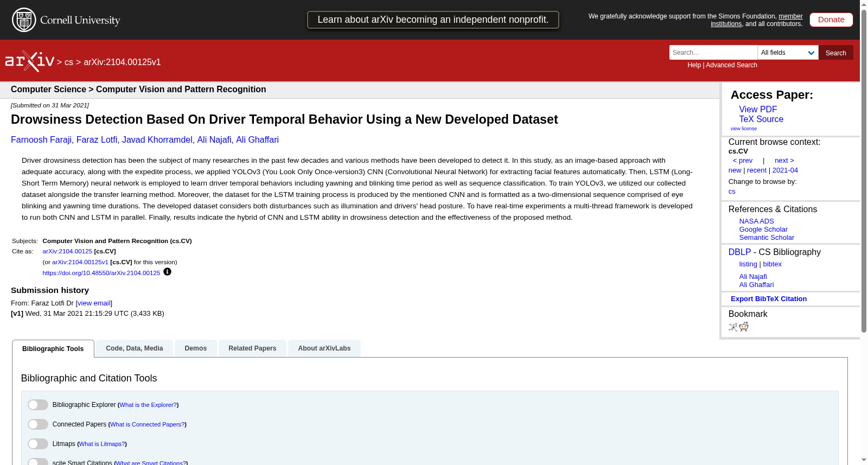Click the DBLP listing link
This screenshot has height=465, width=868.
click(x=748, y=264)
